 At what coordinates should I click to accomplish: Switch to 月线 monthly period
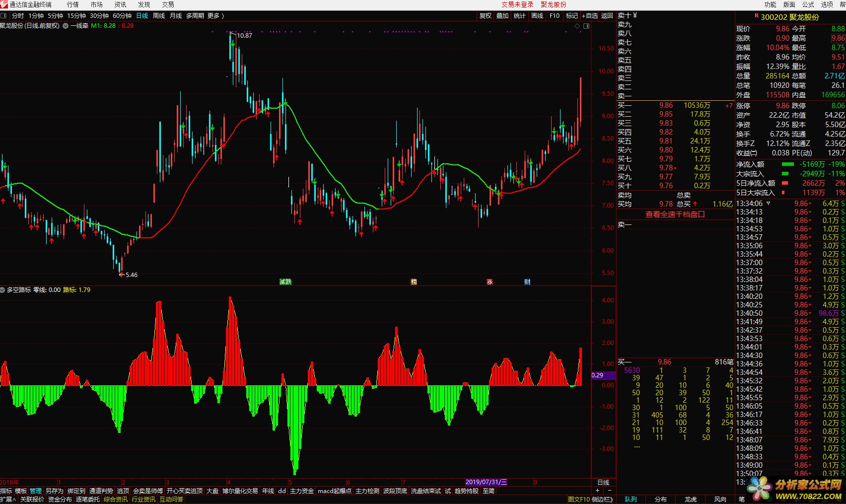(176, 16)
